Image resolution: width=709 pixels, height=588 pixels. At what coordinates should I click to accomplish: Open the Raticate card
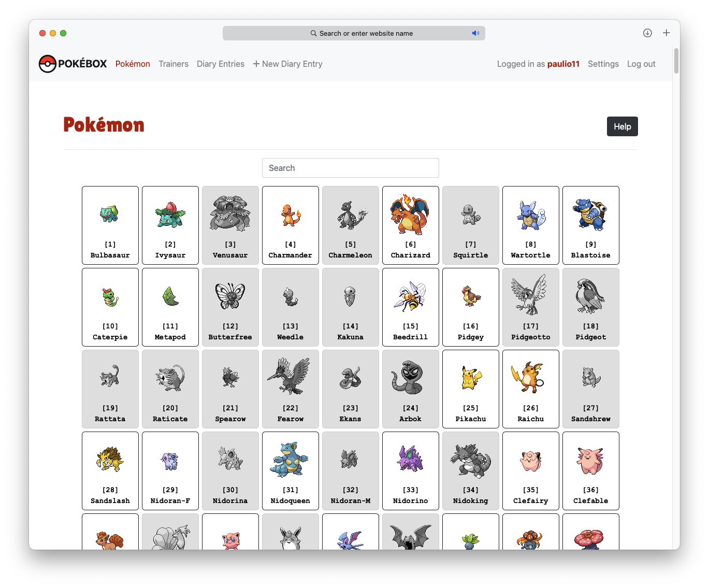[170, 389]
